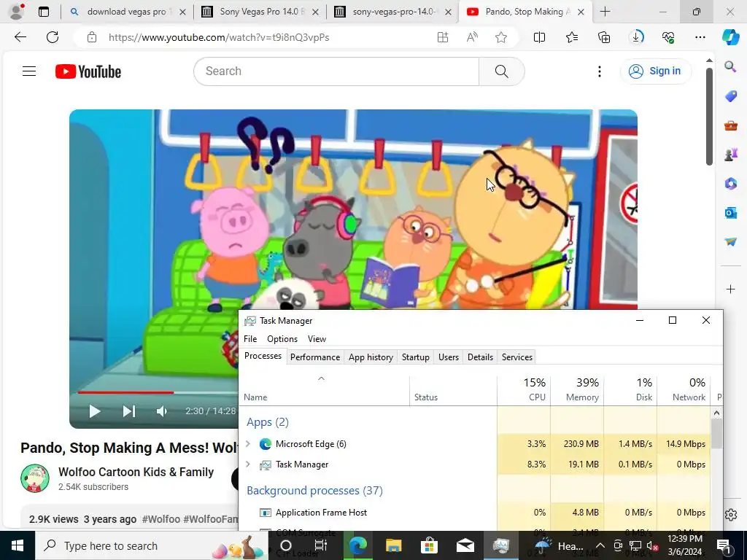Switch to the Startup tab

(415, 357)
